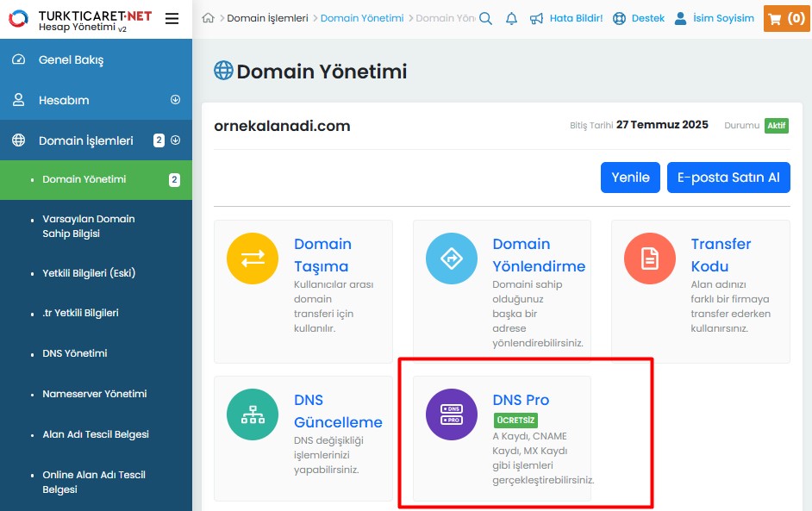Click the red Transfer Kodu icon

[x=650, y=259]
